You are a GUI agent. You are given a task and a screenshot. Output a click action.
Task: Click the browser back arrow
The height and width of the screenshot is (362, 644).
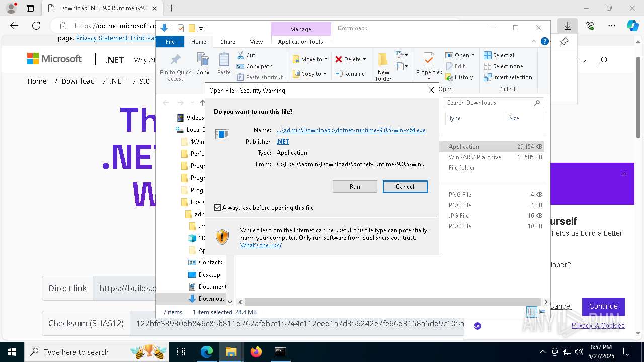14,26
